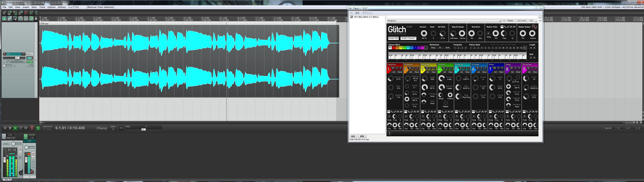Toggle the MONO button on master
The image size is (644, 182).
[6, 144]
